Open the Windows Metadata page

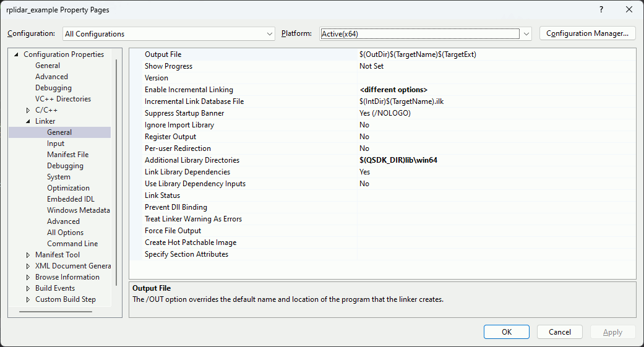pos(79,210)
